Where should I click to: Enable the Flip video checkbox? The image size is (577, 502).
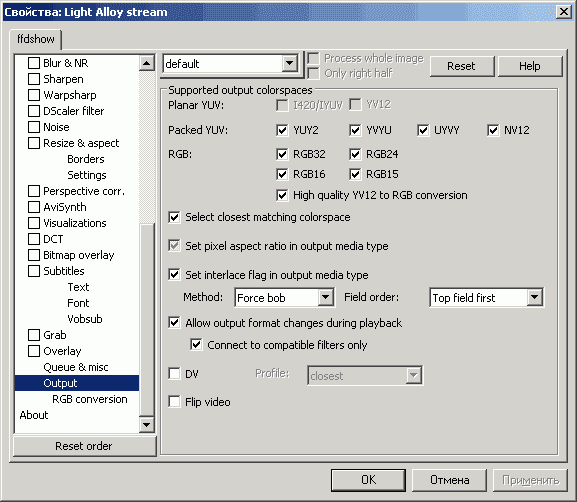click(x=174, y=402)
